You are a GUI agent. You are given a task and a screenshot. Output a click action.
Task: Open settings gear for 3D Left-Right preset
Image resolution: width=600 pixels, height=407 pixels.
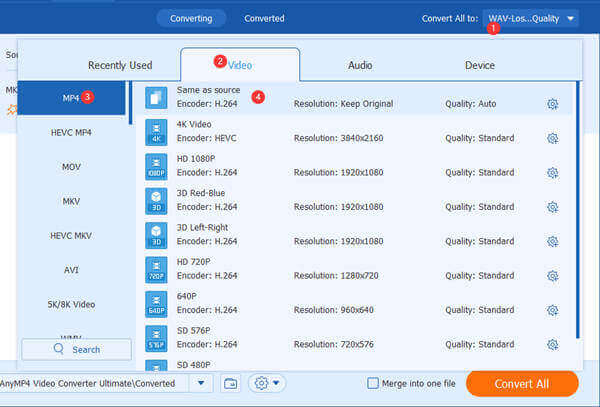click(x=552, y=241)
